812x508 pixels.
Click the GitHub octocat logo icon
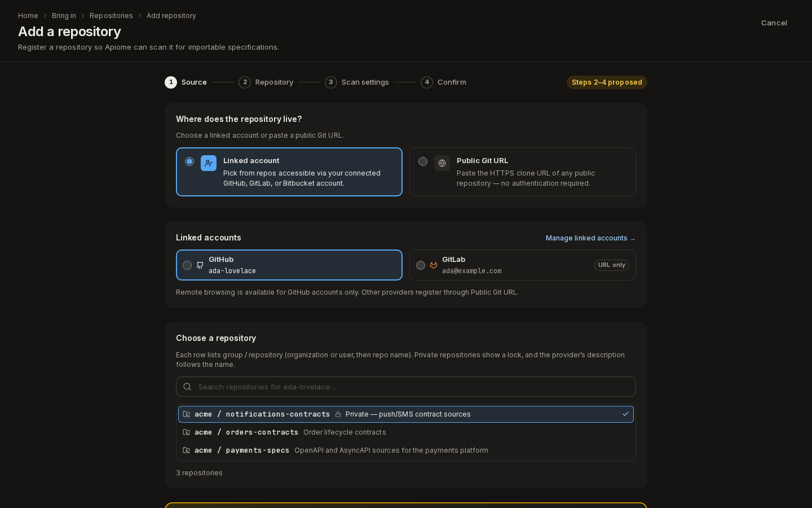click(200, 265)
